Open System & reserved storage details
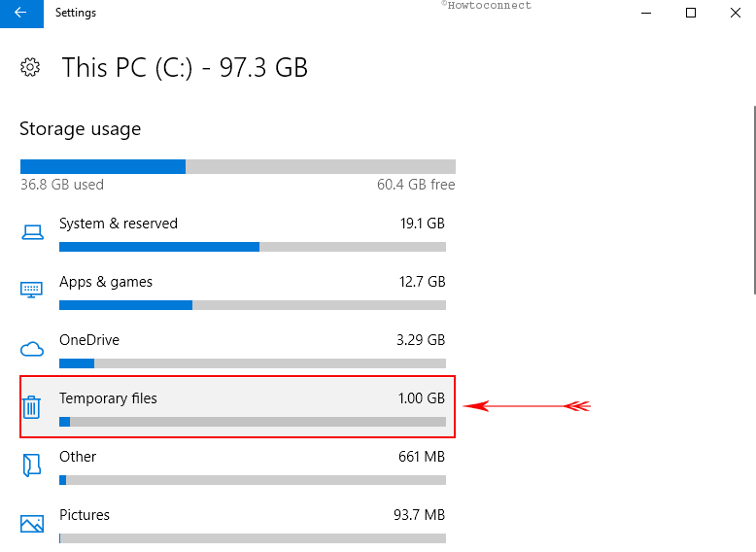 (238, 233)
